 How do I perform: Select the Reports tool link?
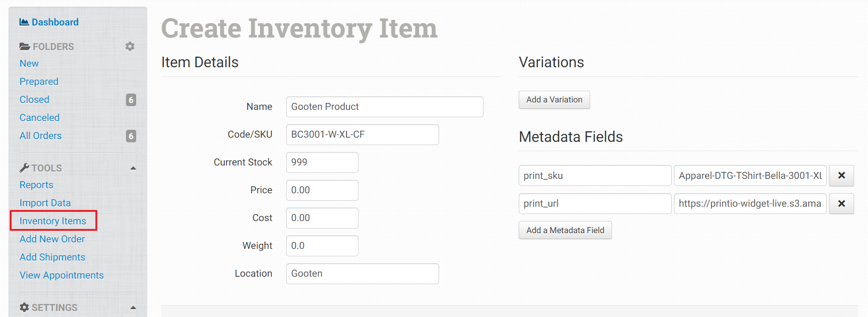[x=36, y=185]
